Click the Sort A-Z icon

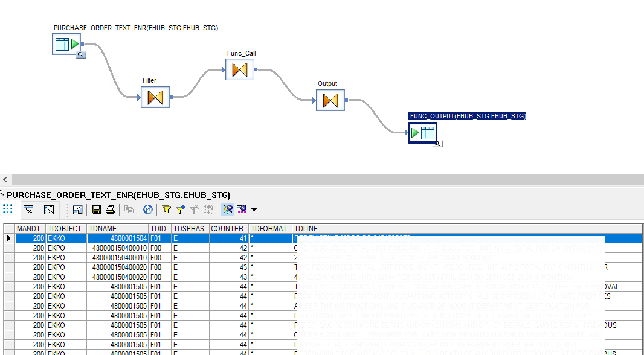(x=208, y=209)
